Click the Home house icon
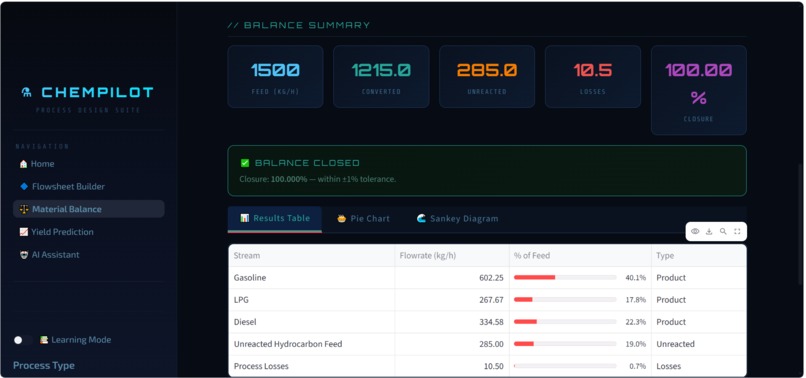The height and width of the screenshot is (378, 806). pyautogui.click(x=23, y=164)
